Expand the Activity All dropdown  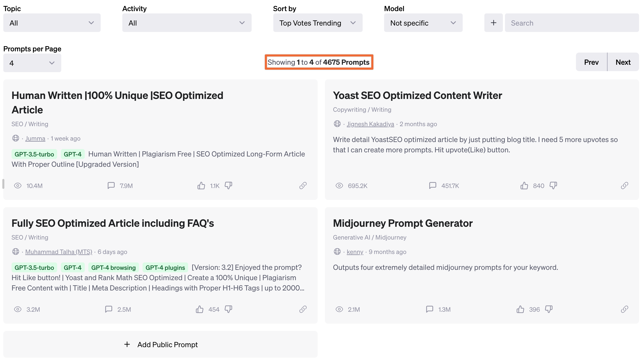pos(187,22)
